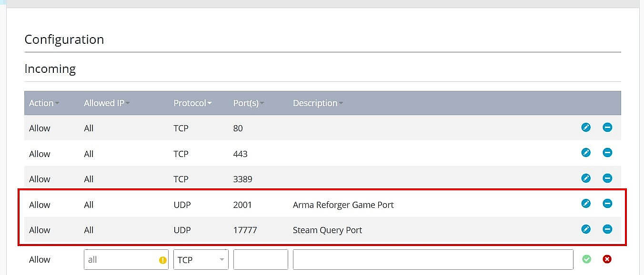Click the warning icon in the allowed IP field
Image resolution: width=644 pixels, height=275 pixels.
coord(162,260)
